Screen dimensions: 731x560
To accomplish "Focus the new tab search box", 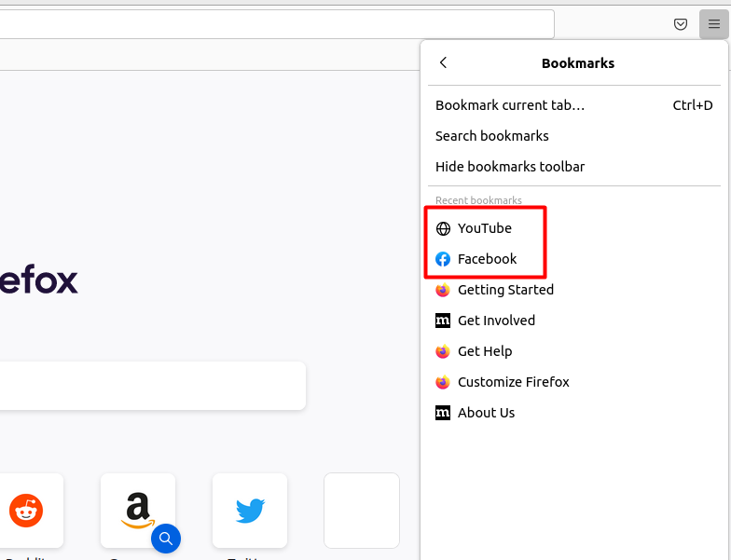I will [153, 386].
